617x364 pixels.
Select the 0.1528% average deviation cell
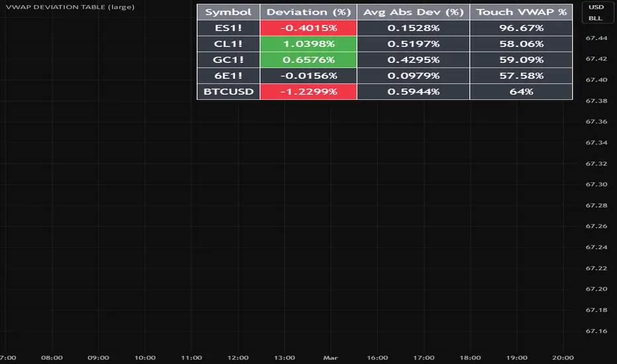413,28
